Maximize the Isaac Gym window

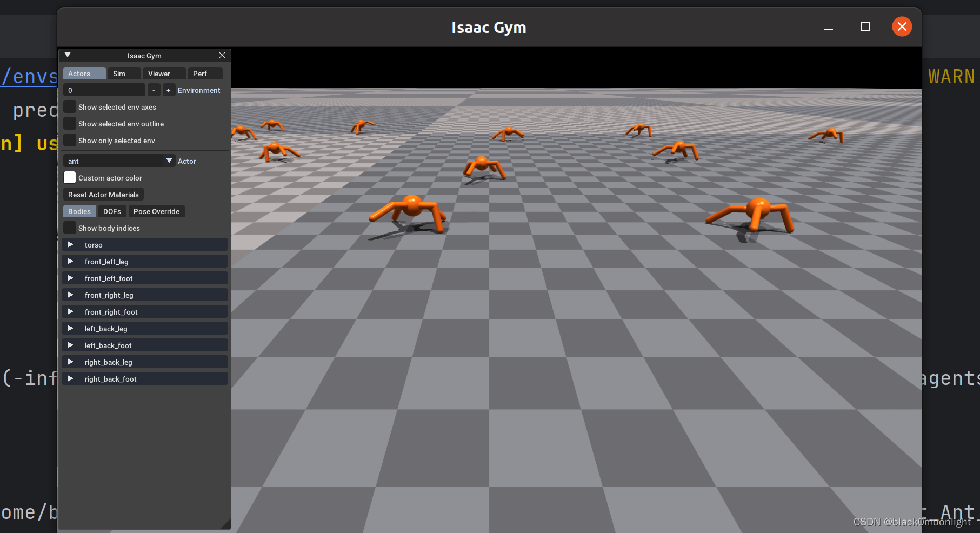[865, 27]
